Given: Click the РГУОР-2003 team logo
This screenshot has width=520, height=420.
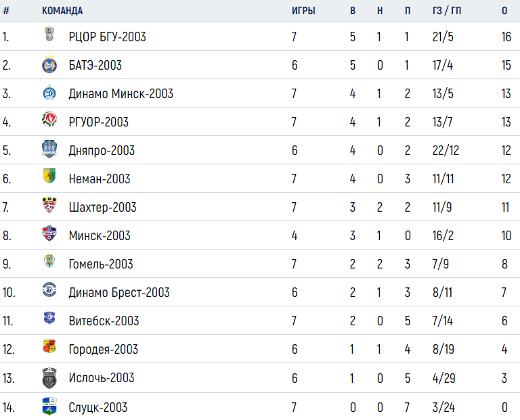Looking at the screenshot, I should click(49, 120).
